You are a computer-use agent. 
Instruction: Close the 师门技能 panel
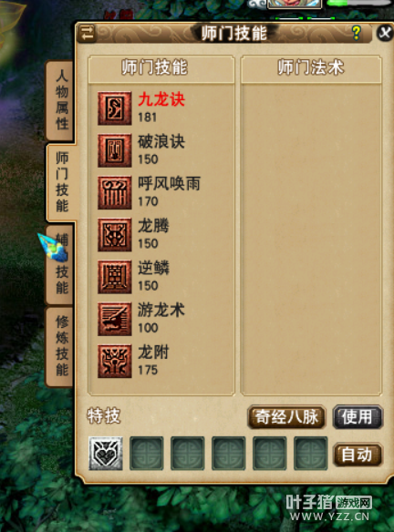pyautogui.click(x=385, y=33)
